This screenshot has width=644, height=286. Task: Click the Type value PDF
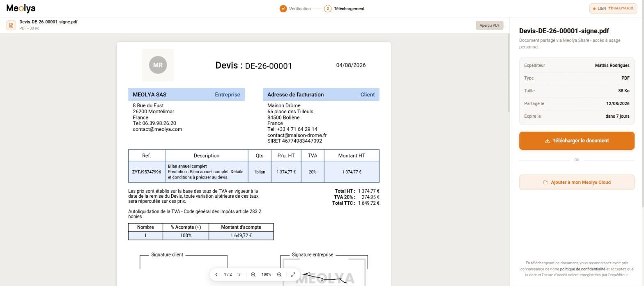(x=625, y=78)
